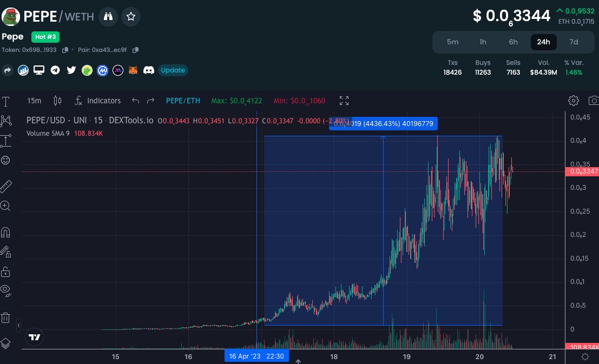
Task: Click the up-arrow handle at chart bottom
Action: [x=298, y=361]
